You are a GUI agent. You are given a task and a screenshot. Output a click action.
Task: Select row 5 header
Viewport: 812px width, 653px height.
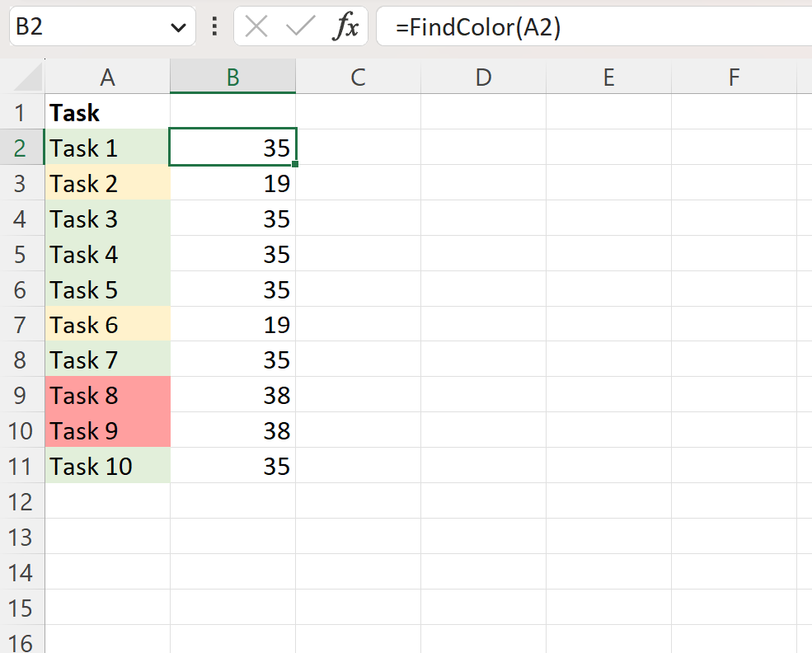[22, 253]
